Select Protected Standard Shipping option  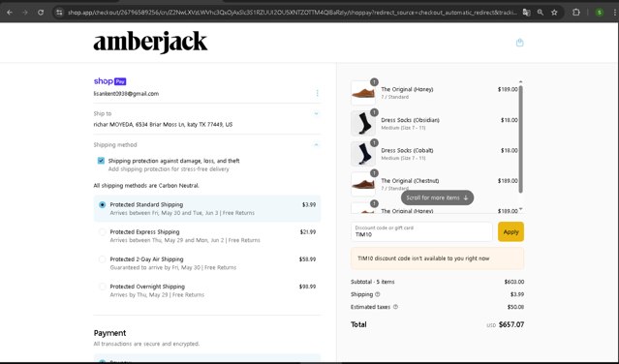point(207,208)
